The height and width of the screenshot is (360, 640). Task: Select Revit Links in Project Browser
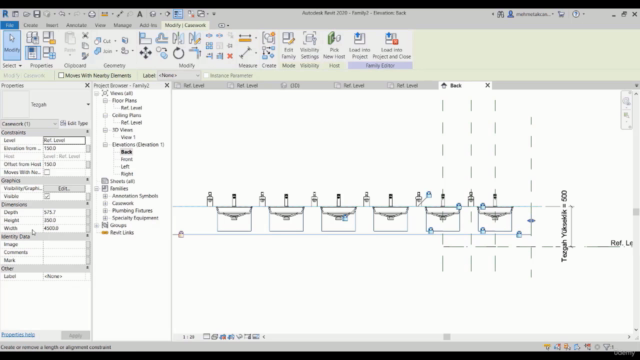coord(122,233)
